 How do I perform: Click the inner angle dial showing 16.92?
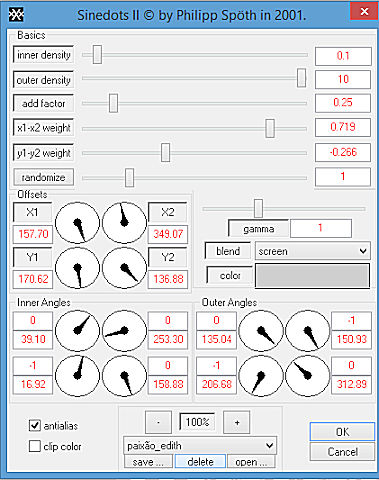tap(77, 376)
